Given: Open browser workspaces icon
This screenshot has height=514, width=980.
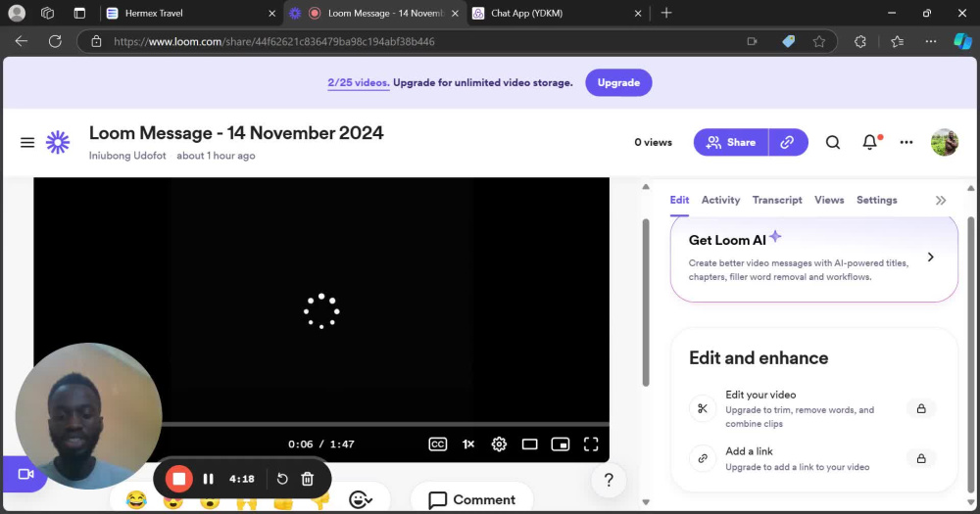Looking at the screenshot, I should (47, 13).
